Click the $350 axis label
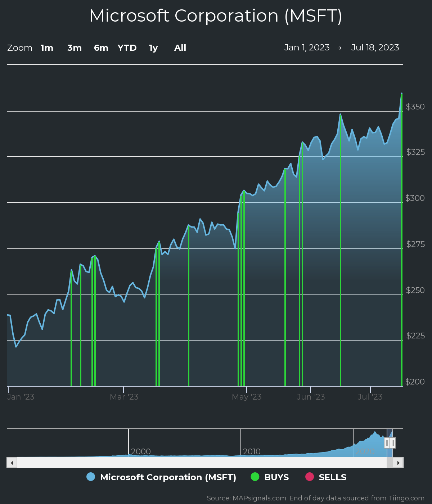Viewport: 432px width, 504px height. pyautogui.click(x=415, y=107)
